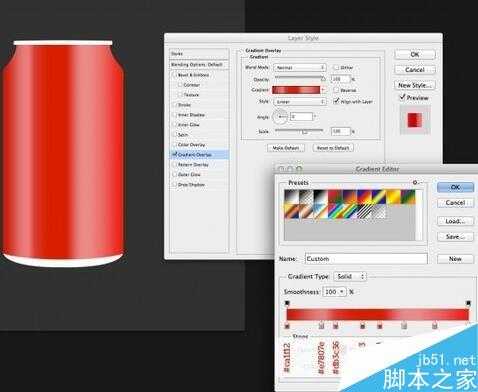Click the Save... button in Gradient Editor
The image size is (478, 392).
point(455,237)
